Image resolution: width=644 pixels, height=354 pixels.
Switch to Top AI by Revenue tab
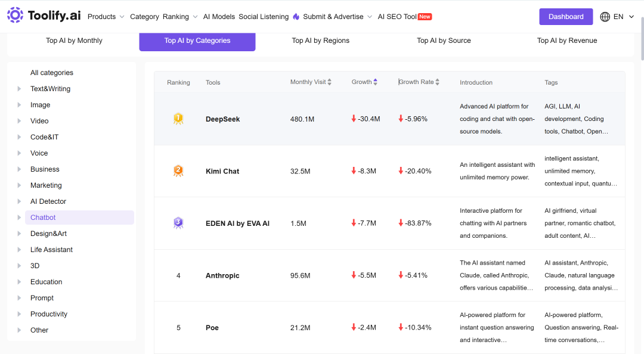click(567, 41)
